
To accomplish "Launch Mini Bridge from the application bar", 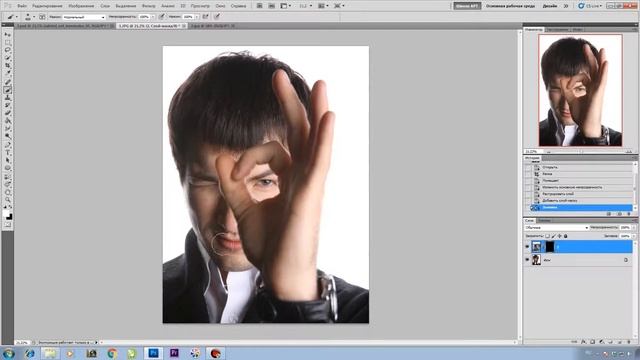I will (x=271, y=6).
